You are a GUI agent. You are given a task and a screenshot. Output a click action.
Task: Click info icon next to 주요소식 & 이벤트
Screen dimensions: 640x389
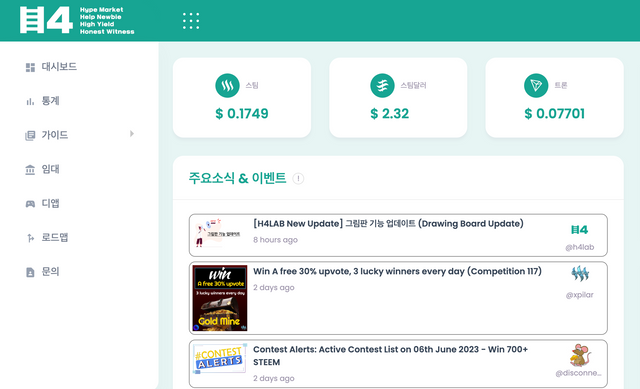[x=298, y=178]
